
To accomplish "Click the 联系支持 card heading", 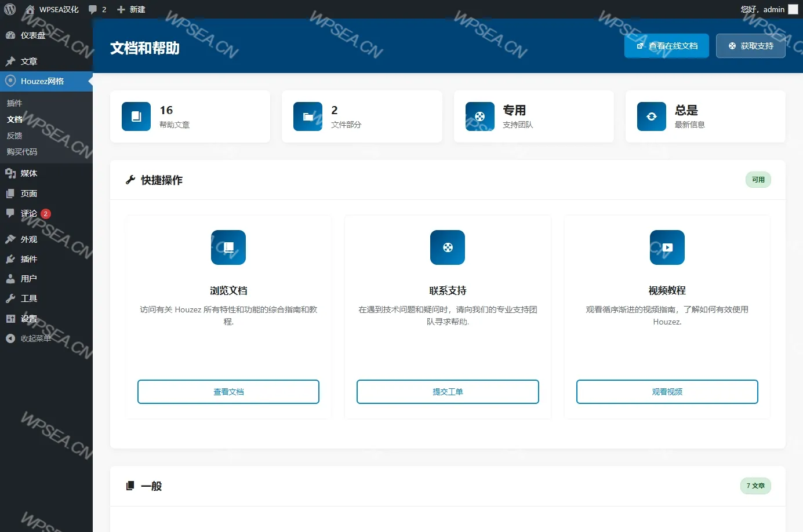I will click(x=448, y=290).
